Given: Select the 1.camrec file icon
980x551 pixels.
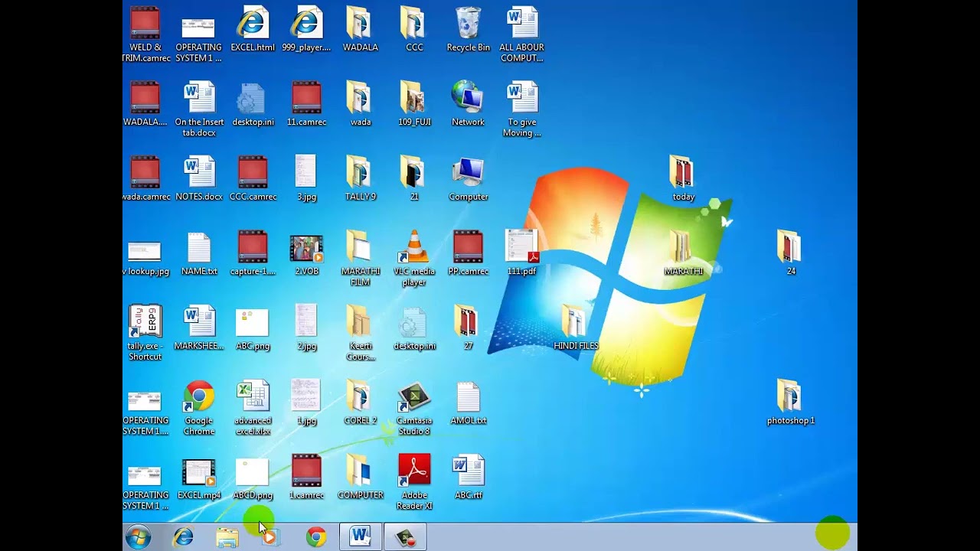Looking at the screenshot, I should 306,478.
